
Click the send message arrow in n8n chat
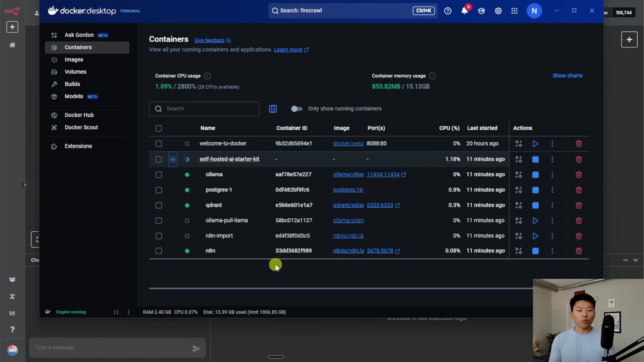click(x=196, y=349)
